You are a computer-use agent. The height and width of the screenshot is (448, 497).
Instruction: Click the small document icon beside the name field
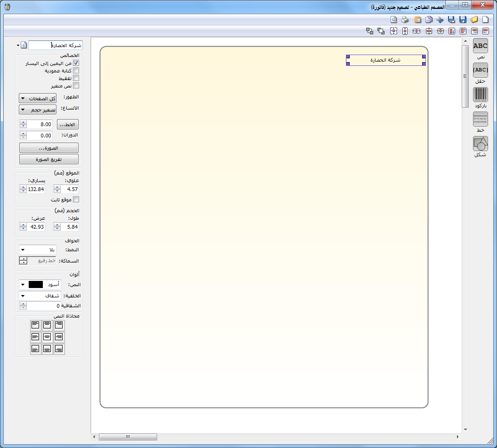point(24,45)
